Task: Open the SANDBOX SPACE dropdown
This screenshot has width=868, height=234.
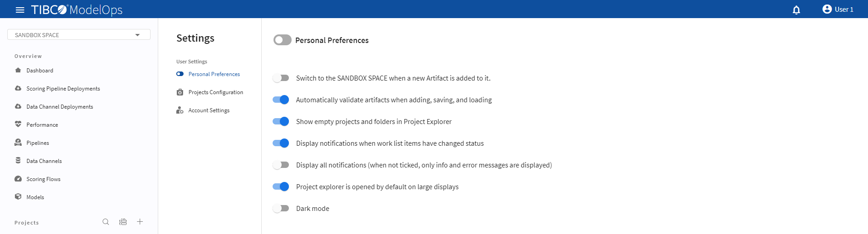Action: [x=79, y=35]
